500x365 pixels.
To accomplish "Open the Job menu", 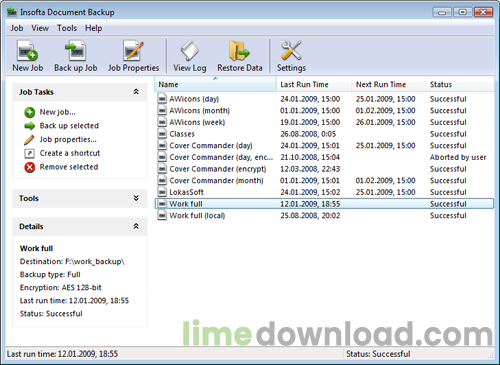I will 17,28.
